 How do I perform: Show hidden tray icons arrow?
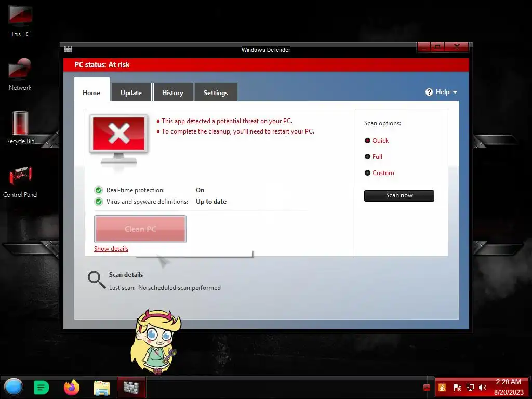coord(427,388)
